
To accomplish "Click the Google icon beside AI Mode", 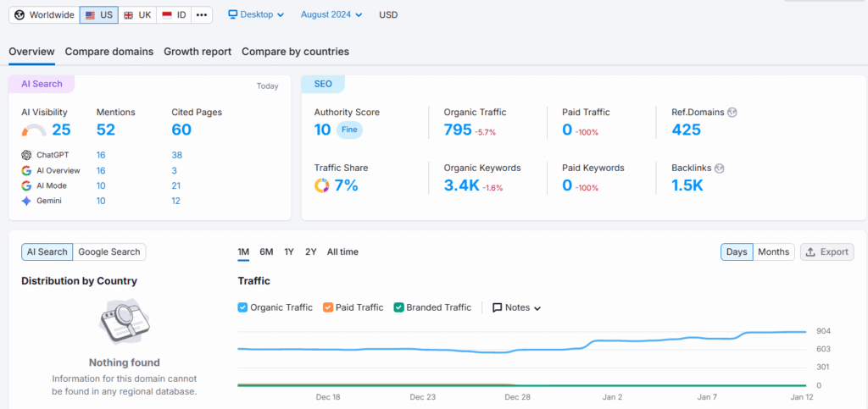I will tap(27, 185).
